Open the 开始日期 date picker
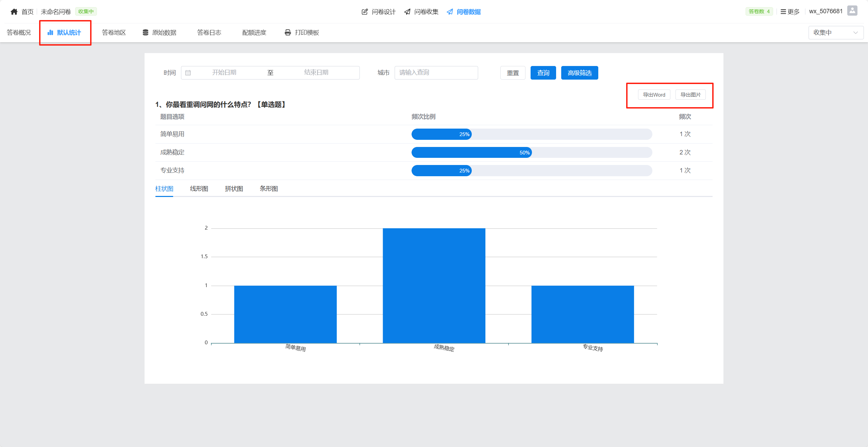Viewport: 868px width, 447px height. coord(224,72)
